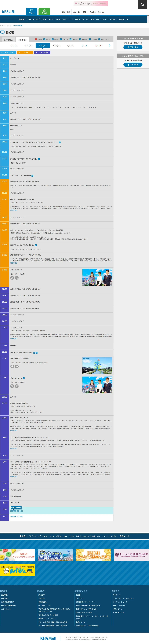Jump to よる・深夜 section
Screen dimensions: 149x644
click(x=42, y=52)
